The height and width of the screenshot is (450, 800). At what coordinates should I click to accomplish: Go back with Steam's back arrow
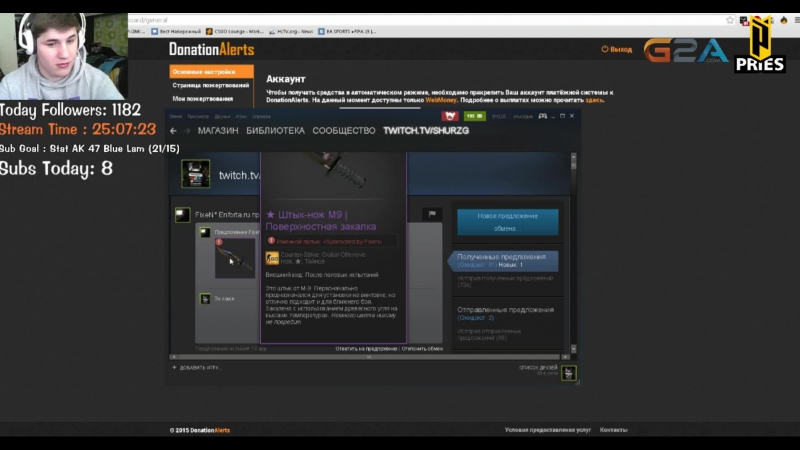[173, 131]
